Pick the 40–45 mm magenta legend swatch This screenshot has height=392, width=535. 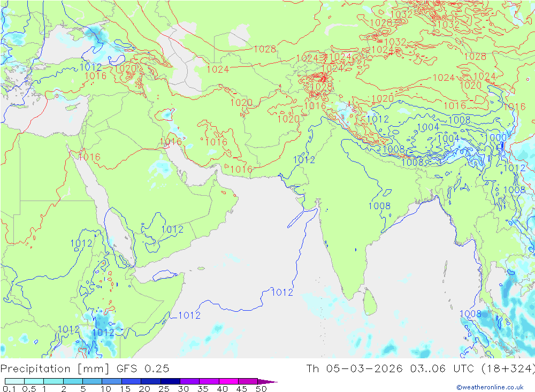coord(228,381)
